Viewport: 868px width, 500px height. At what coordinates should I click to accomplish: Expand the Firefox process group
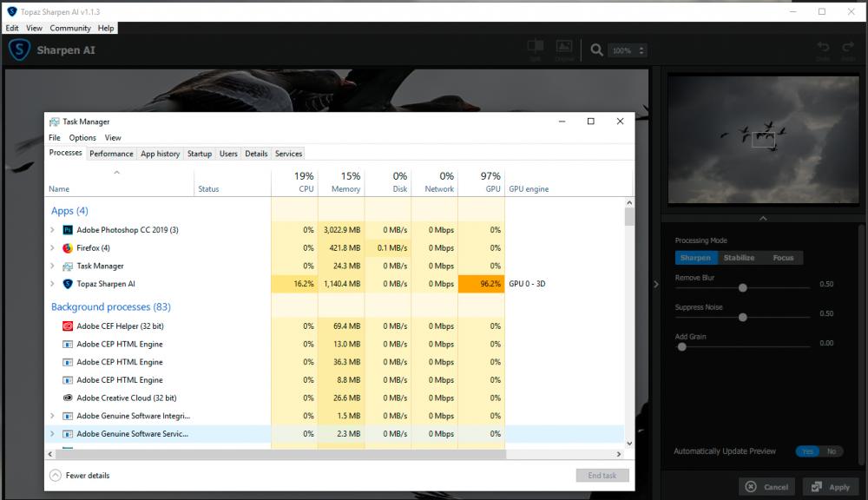point(53,248)
